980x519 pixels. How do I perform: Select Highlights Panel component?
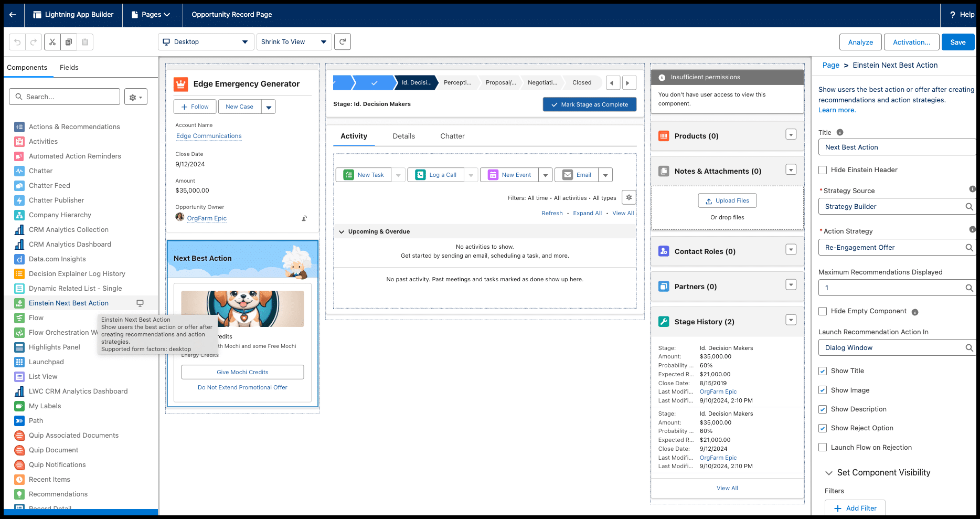[55, 347]
